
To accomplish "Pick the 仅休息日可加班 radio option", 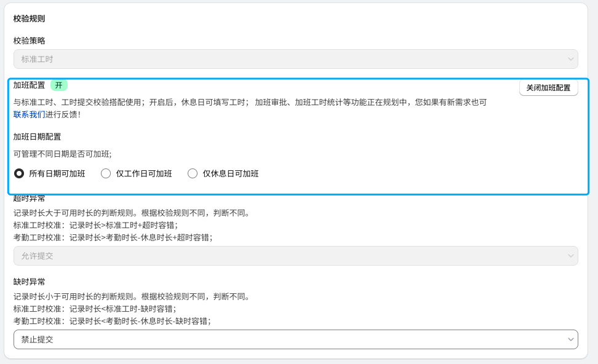I will (x=193, y=173).
